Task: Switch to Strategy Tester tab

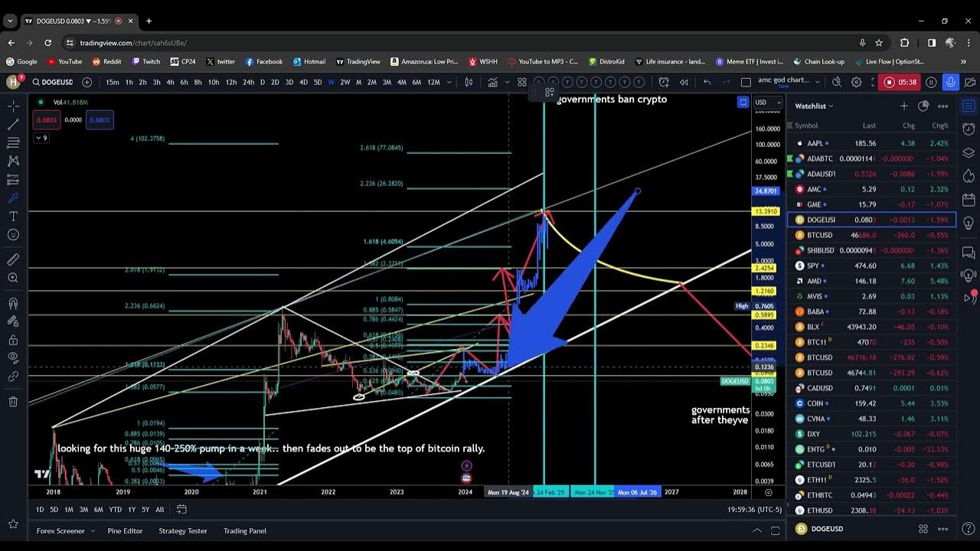Action: (183, 530)
